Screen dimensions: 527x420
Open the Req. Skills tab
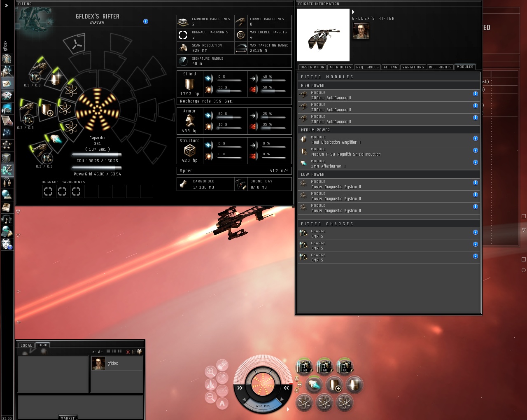368,67
